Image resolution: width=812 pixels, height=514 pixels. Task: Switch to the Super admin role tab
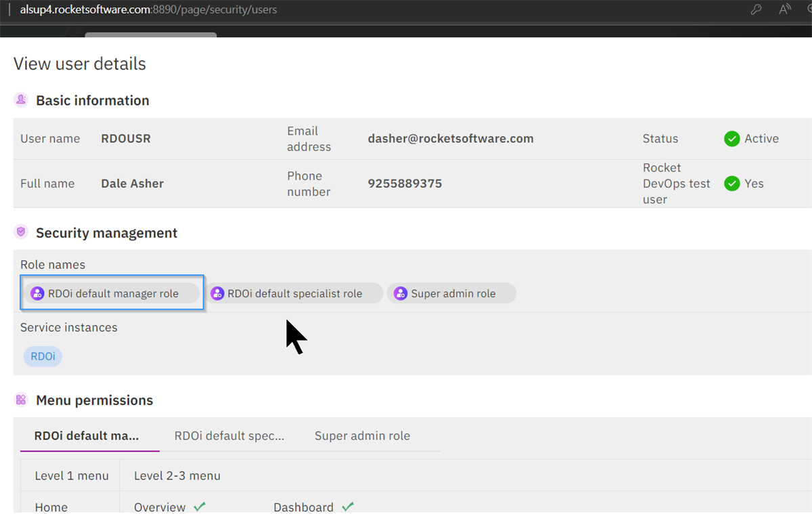pos(363,435)
